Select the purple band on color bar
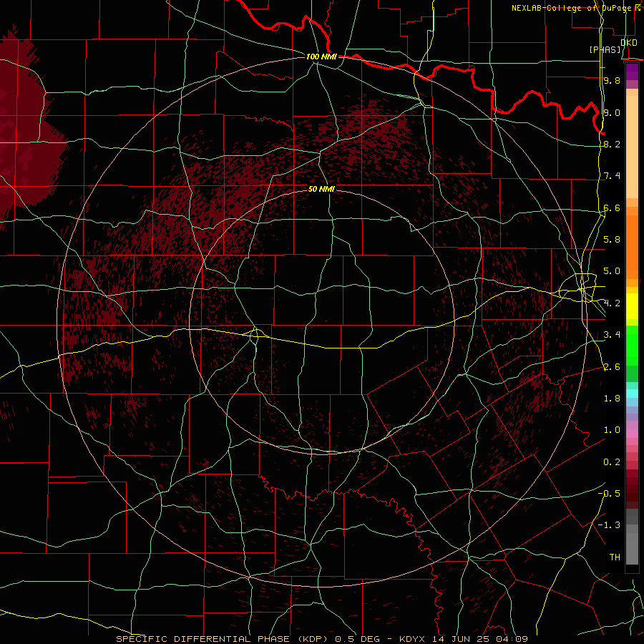The height and width of the screenshot is (644, 644). (632, 72)
